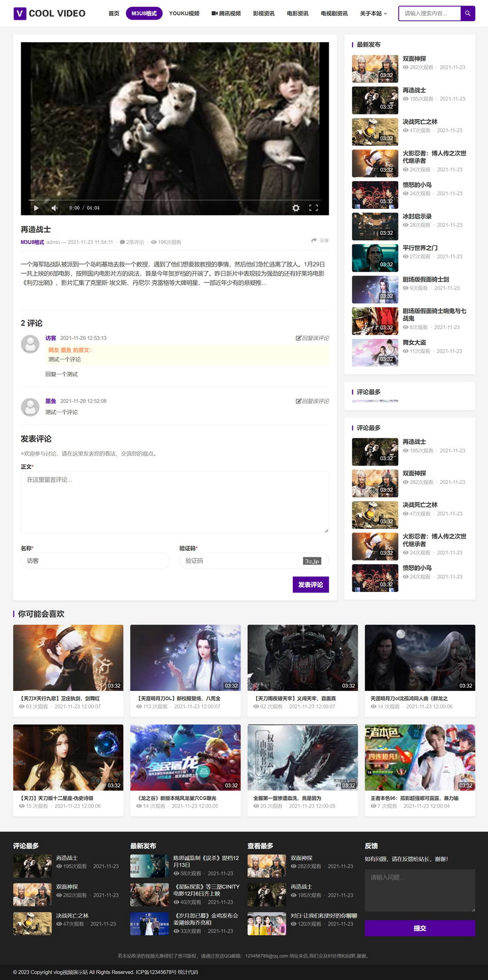Open 天刀版十二星座 video thumbnail
Image resolution: width=488 pixels, height=980 pixels.
[68, 757]
